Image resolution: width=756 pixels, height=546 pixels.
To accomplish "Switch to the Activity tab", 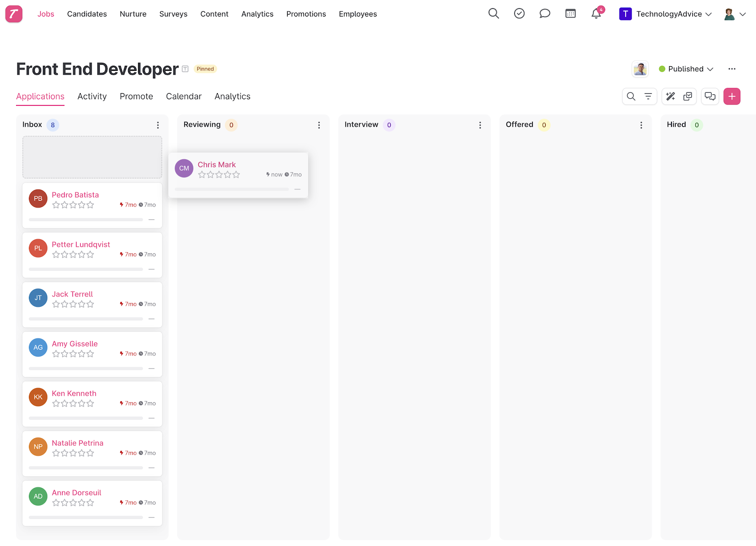I will tap(92, 96).
